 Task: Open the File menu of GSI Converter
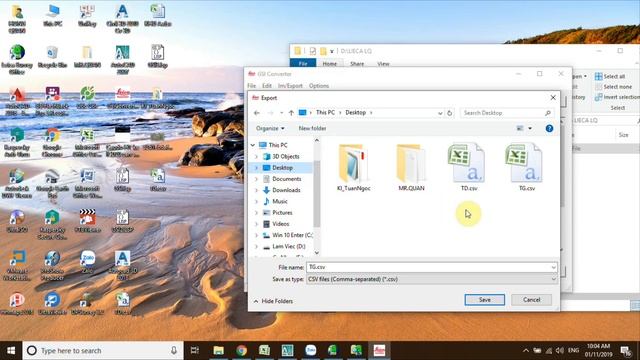pyautogui.click(x=251, y=86)
